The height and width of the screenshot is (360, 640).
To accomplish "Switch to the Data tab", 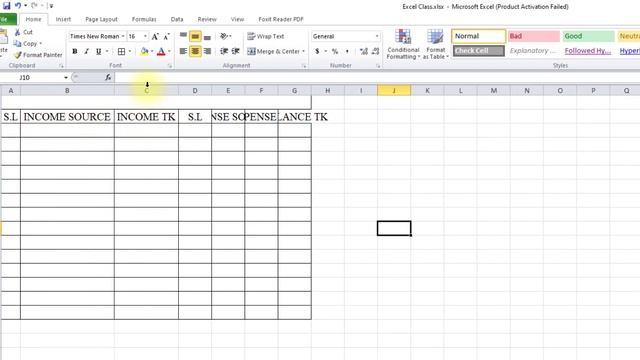I will [x=177, y=19].
